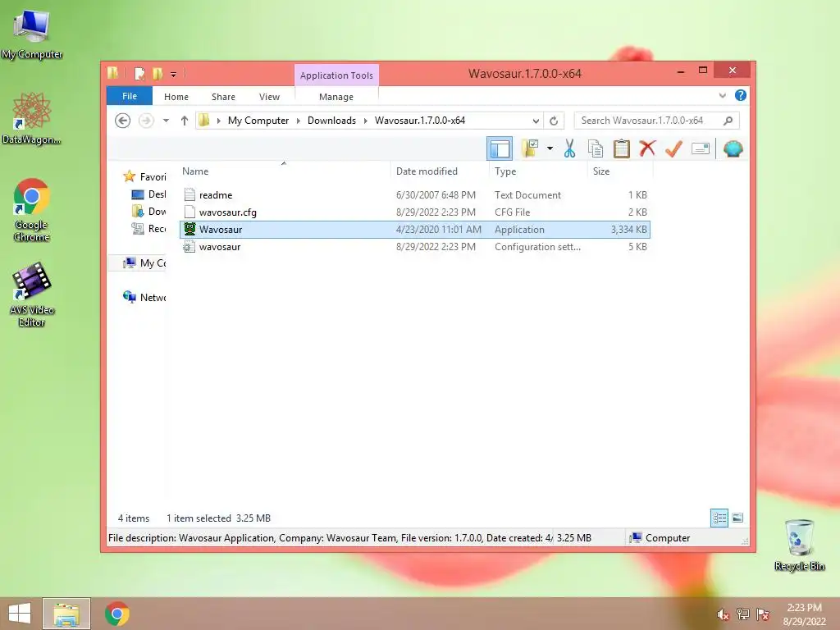840x630 pixels.
Task: Click the File Explorer taskbar button
Action: click(x=66, y=614)
